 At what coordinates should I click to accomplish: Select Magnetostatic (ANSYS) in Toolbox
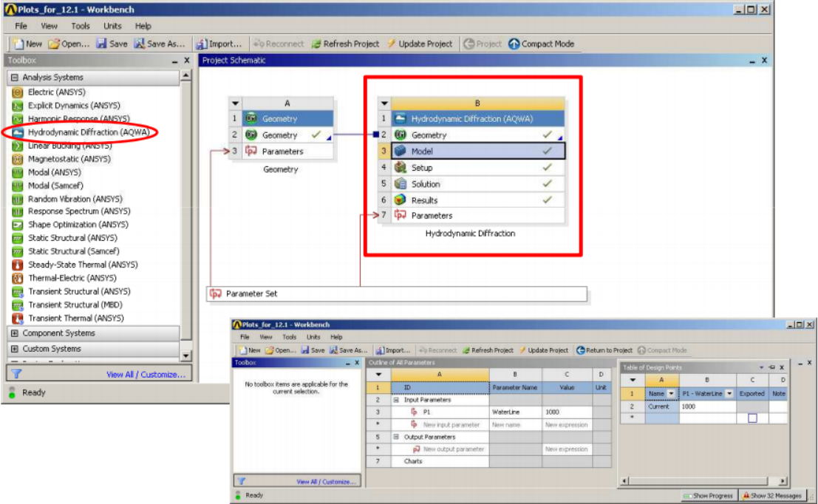(69, 159)
